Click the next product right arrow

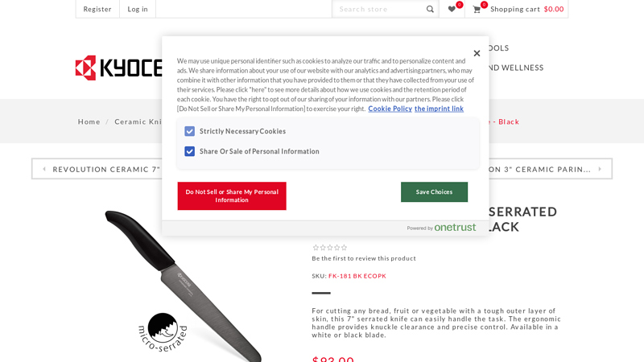pos(600,169)
